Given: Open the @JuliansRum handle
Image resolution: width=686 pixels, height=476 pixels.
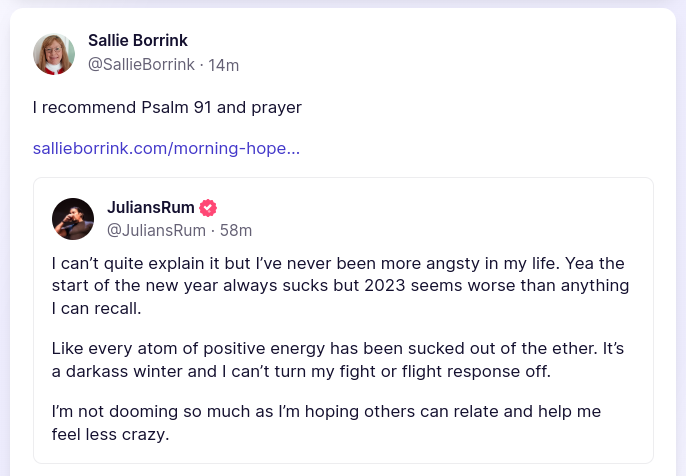Looking at the screenshot, I should coord(155,230).
